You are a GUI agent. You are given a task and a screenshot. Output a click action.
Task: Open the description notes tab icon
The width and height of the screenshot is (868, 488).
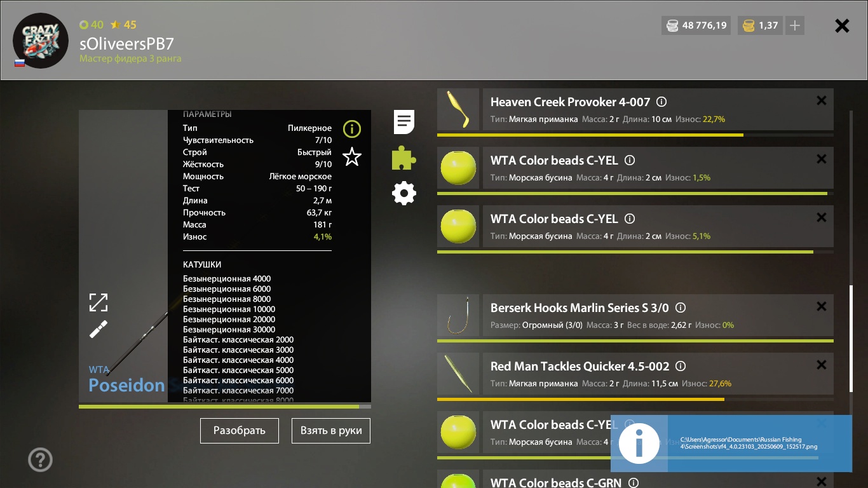(404, 121)
